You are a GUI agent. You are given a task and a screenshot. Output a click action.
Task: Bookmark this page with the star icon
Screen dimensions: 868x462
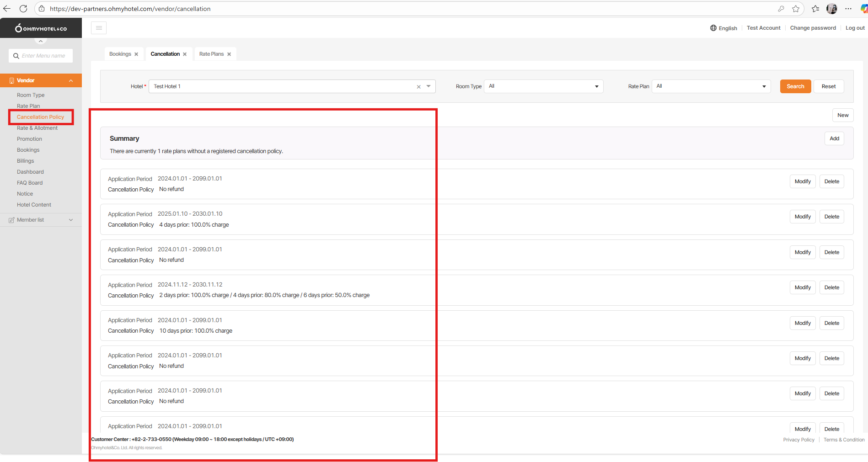click(x=796, y=9)
